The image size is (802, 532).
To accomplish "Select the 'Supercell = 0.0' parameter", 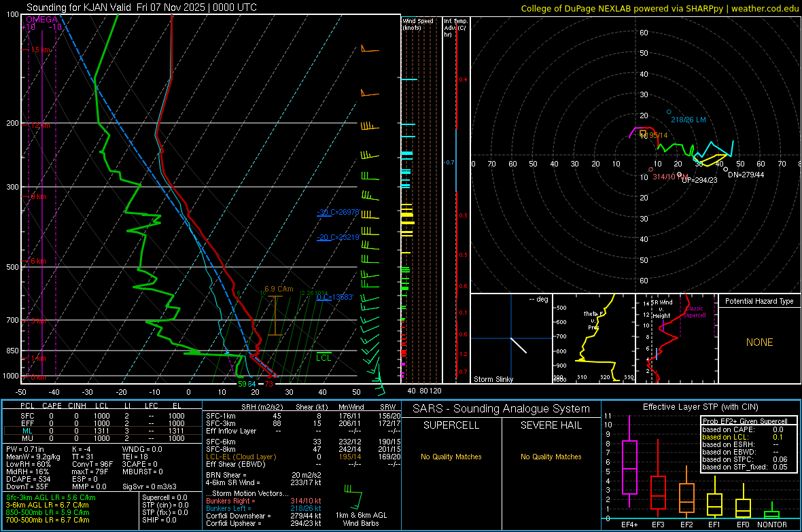I will point(164,497).
